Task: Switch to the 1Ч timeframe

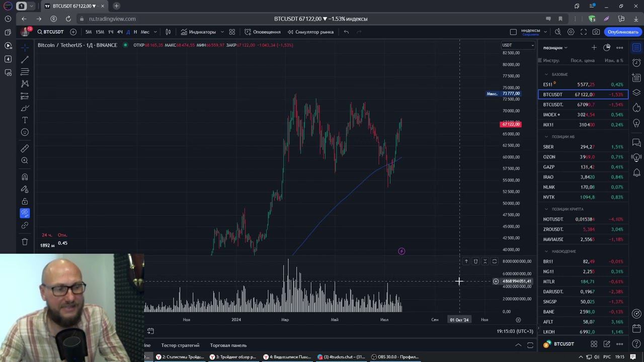Action: pyautogui.click(x=111, y=32)
